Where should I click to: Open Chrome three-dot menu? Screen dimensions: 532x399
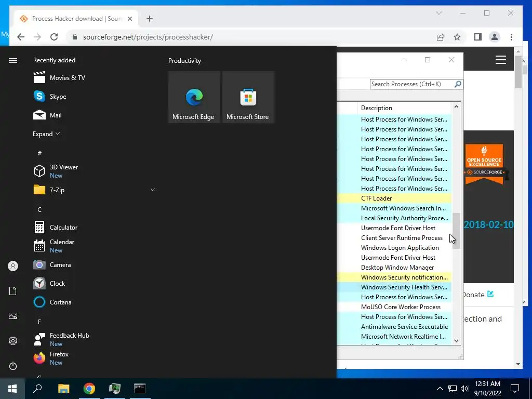pyautogui.click(x=511, y=37)
